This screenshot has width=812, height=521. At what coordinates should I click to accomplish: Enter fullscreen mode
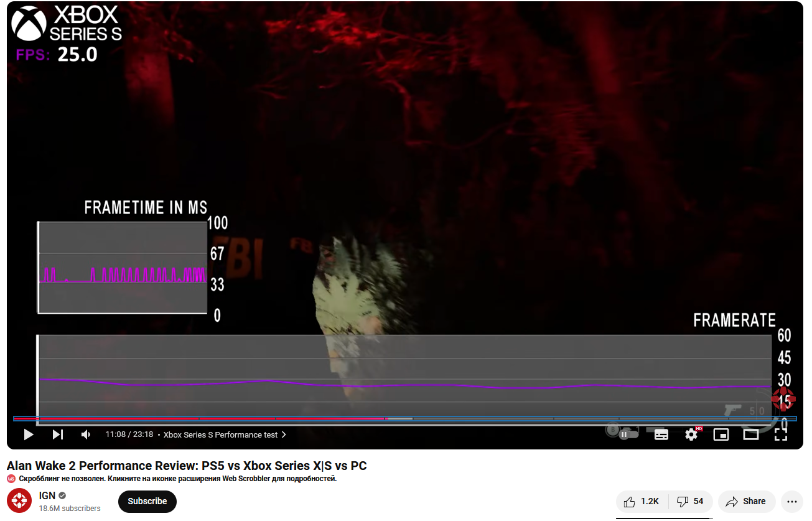coord(780,434)
